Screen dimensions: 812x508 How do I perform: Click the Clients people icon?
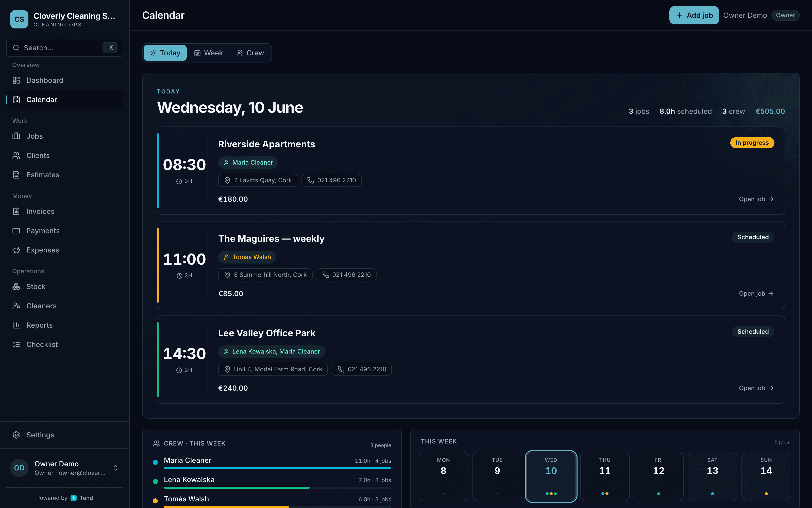(x=16, y=155)
